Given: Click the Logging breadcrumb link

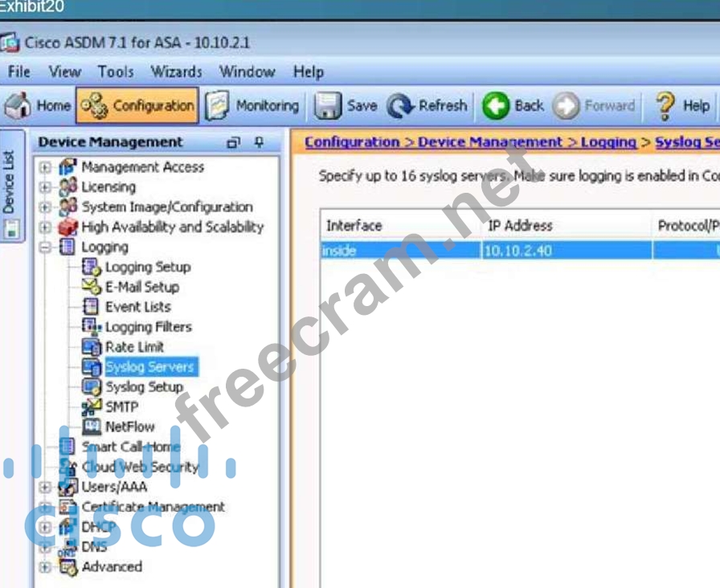Looking at the screenshot, I should pyautogui.click(x=608, y=142).
